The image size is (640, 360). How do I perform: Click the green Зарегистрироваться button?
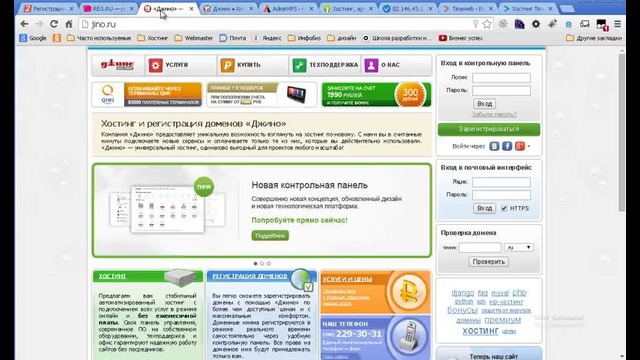pos(489,129)
